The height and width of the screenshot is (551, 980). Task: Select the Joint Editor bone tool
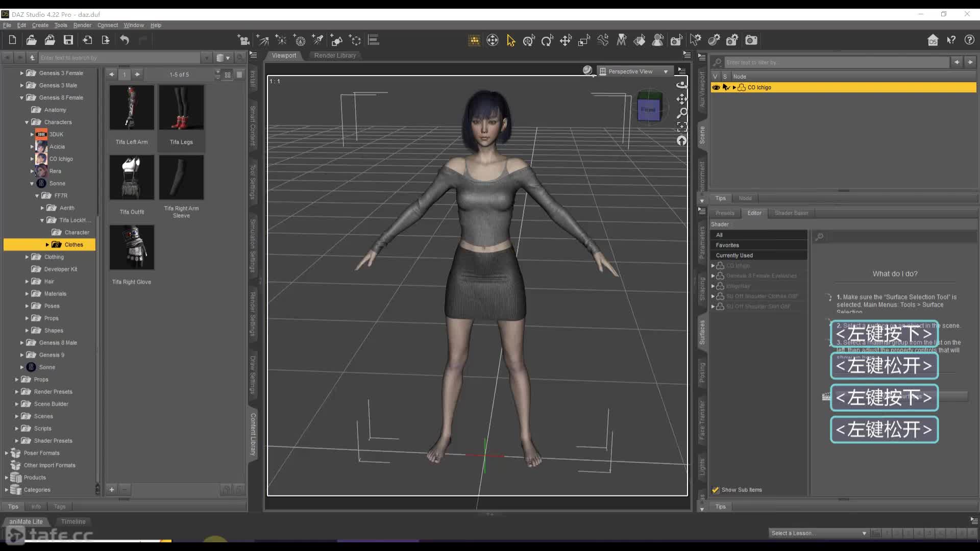(x=603, y=40)
